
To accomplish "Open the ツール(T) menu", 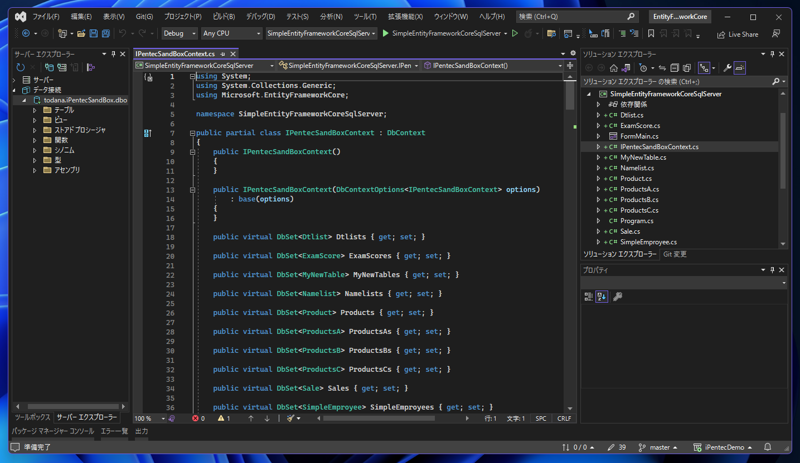I will pos(365,16).
